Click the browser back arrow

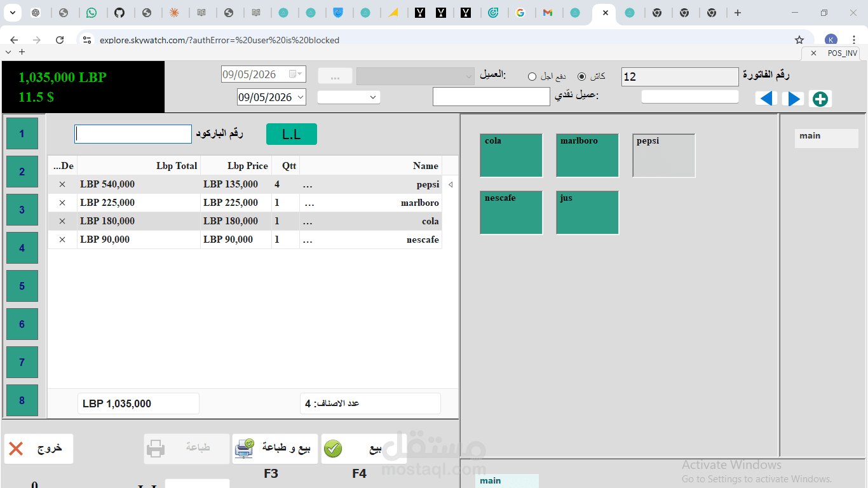point(14,40)
